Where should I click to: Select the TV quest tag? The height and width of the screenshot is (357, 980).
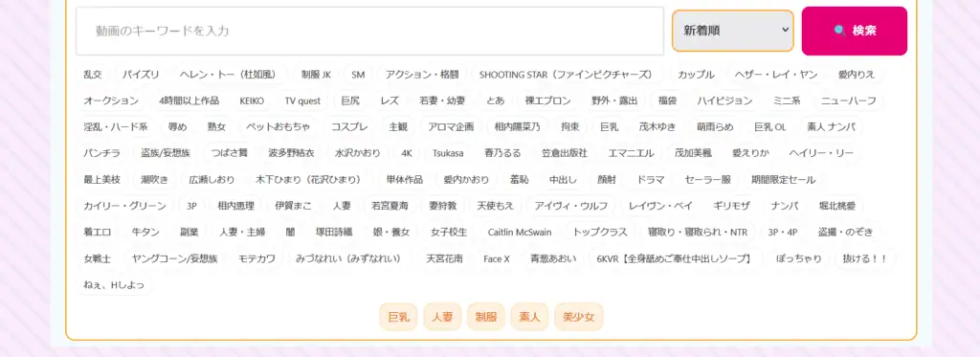point(302,100)
